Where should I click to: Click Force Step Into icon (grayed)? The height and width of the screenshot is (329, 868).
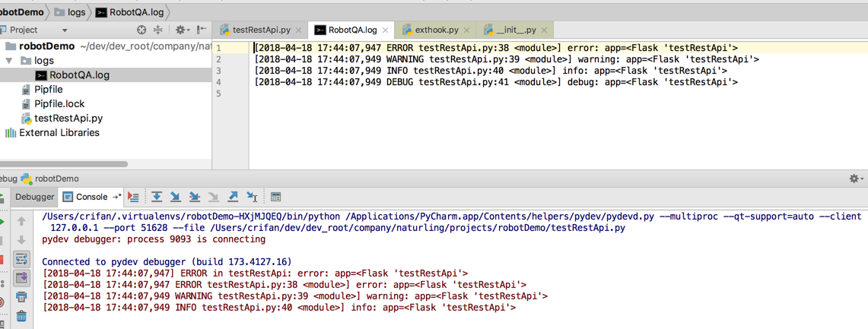pos(213,197)
